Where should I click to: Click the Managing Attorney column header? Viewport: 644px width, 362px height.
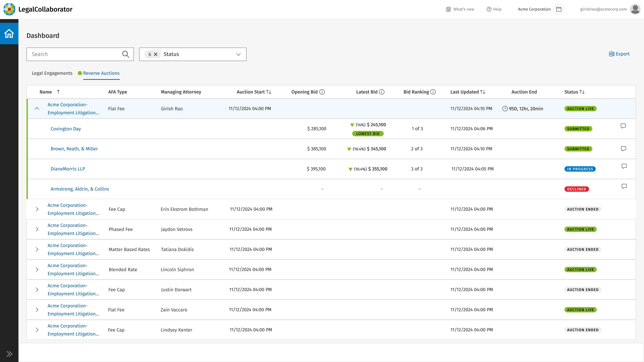(x=181, y=92)
